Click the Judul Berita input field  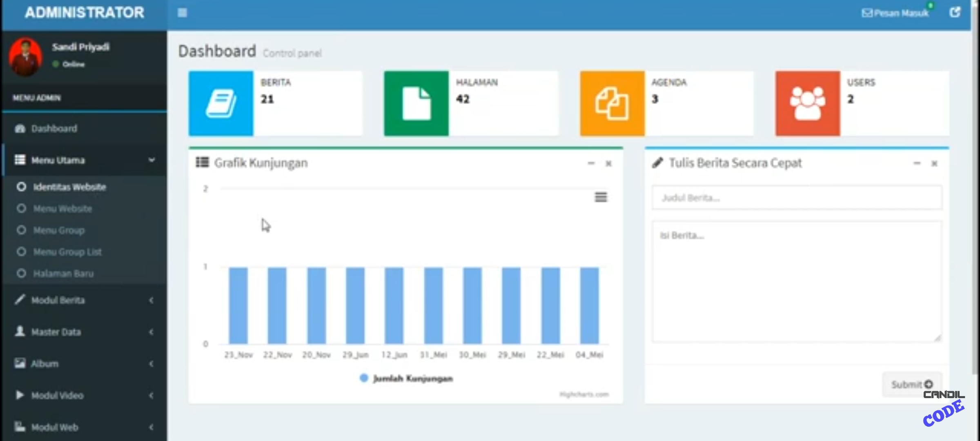point(797,198)
